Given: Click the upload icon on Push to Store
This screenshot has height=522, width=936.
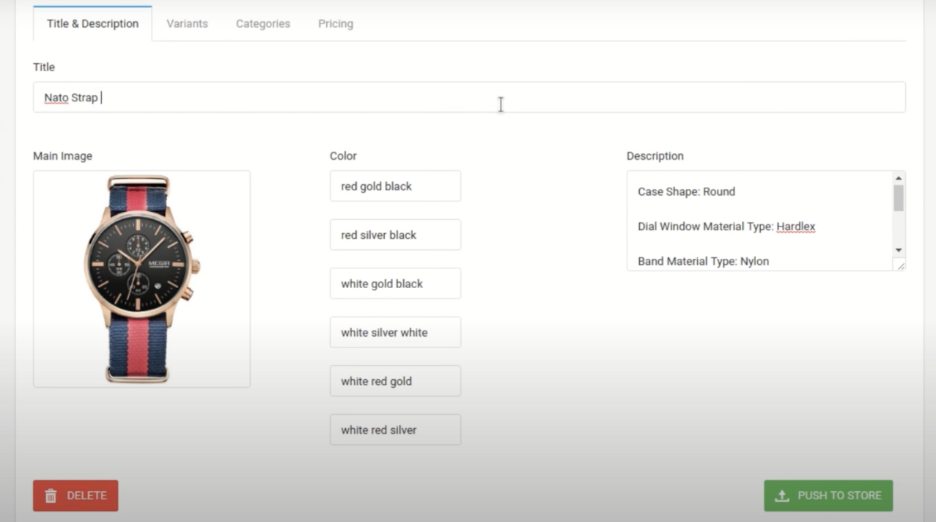Looking at the screenshot, I should tap(782, 496).
